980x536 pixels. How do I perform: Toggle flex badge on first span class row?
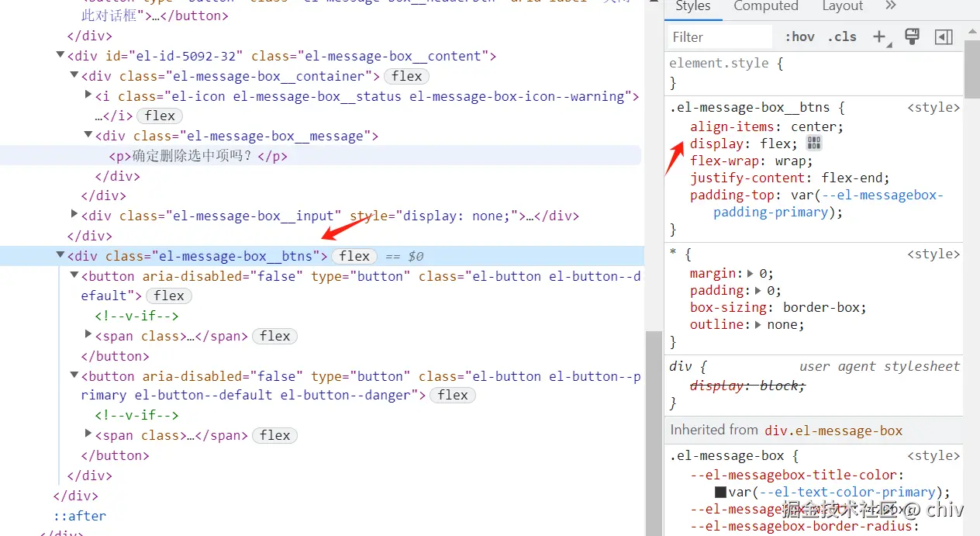(x=275, y=336)
